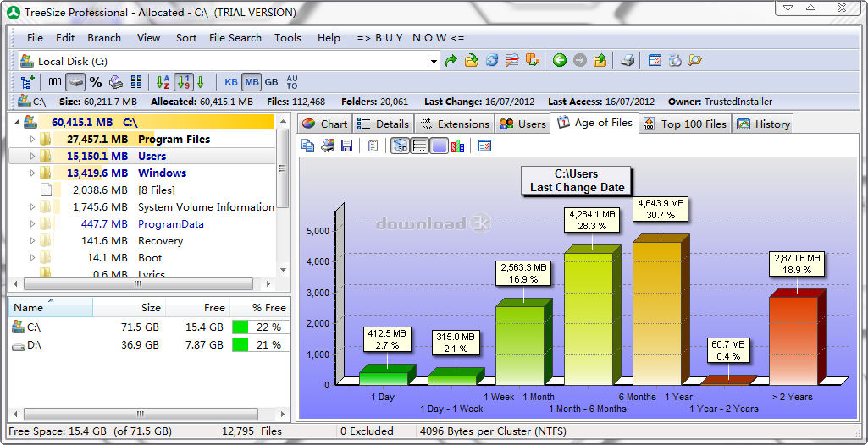Open the Branch menu

(x=104, y=37)
